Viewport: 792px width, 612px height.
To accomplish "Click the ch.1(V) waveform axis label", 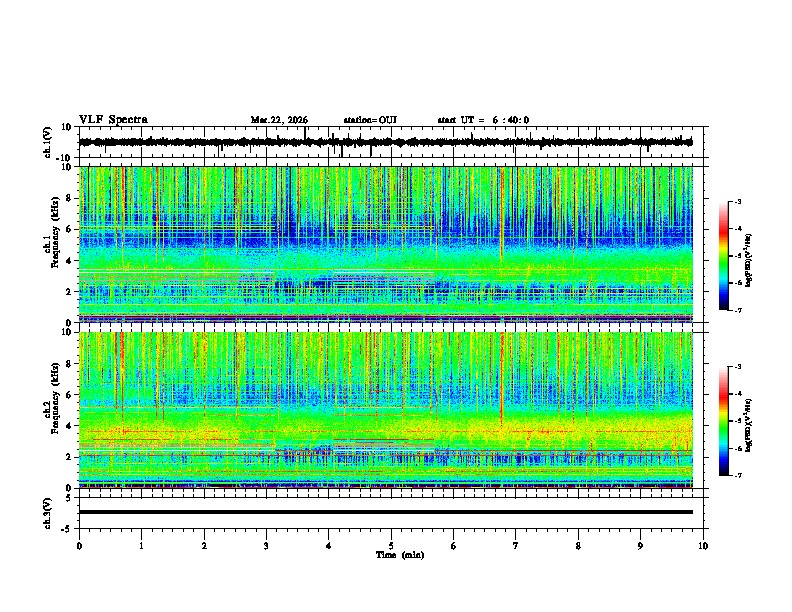I will 48,142.
